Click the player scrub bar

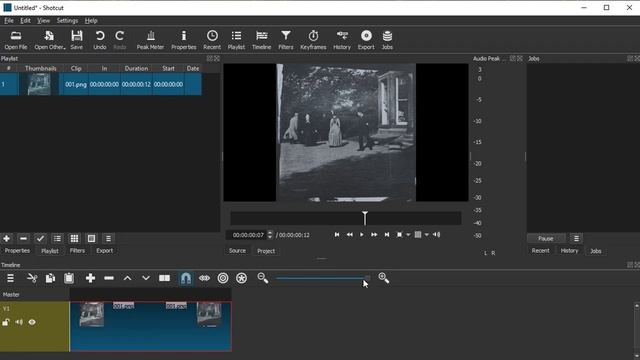tap(346, 218)
